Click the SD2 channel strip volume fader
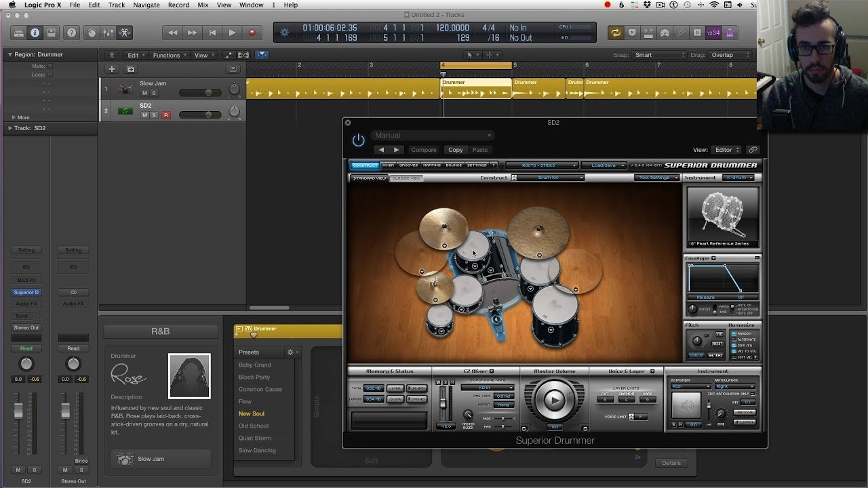868x488 pixels. [18, 411]
